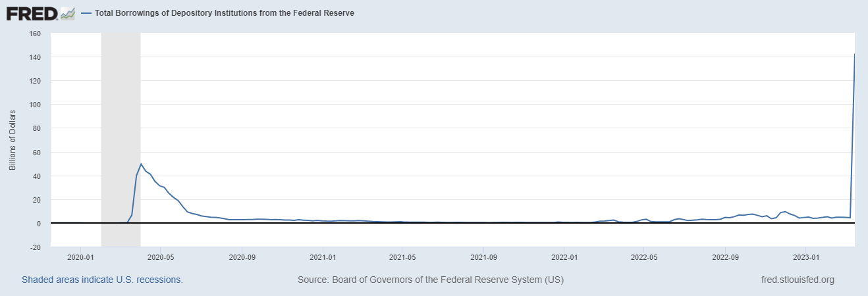Screen dimensions: 868x296
Task: Click the -20 y-axis label
Action: tap(35, 247)
